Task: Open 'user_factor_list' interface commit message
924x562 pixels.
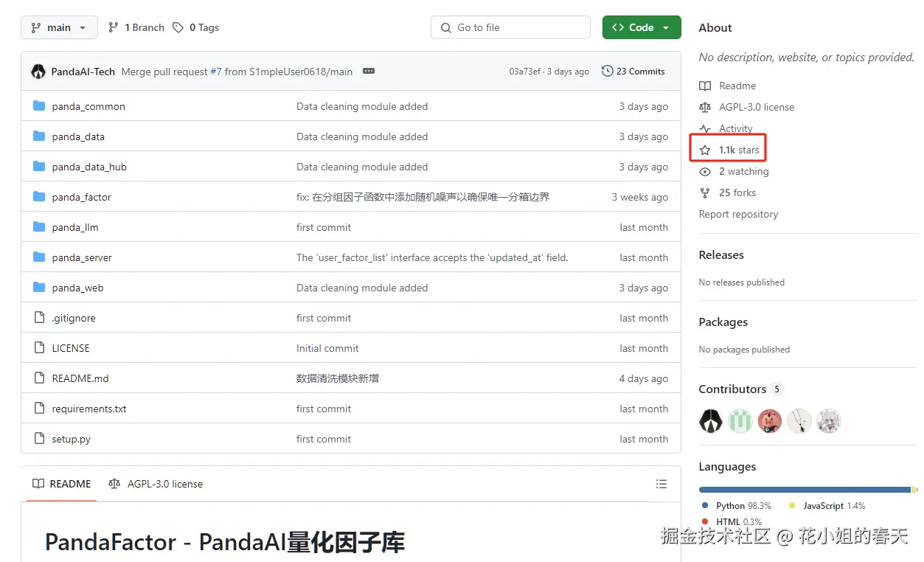Action: (432, 257)
